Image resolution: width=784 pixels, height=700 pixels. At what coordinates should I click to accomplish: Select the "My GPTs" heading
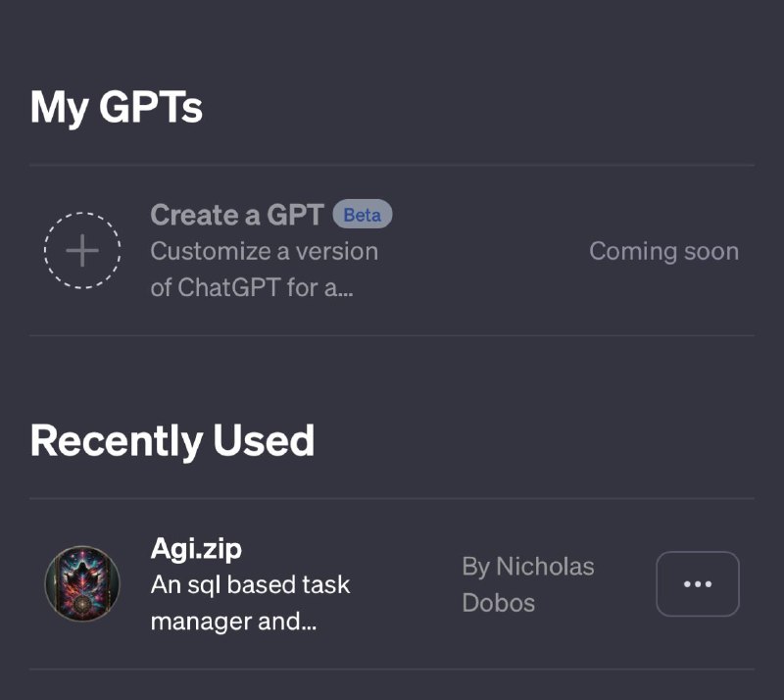point(117,107)
